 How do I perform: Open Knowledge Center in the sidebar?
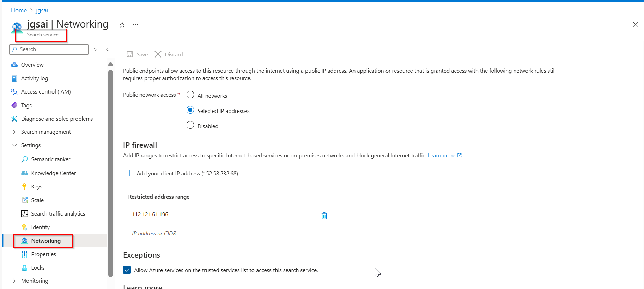pos(54,173)
